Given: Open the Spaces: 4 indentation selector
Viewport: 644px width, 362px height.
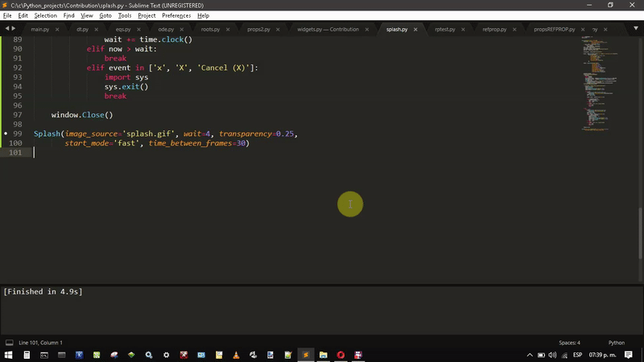Looking at the screenshot, I should click(569, 343).
